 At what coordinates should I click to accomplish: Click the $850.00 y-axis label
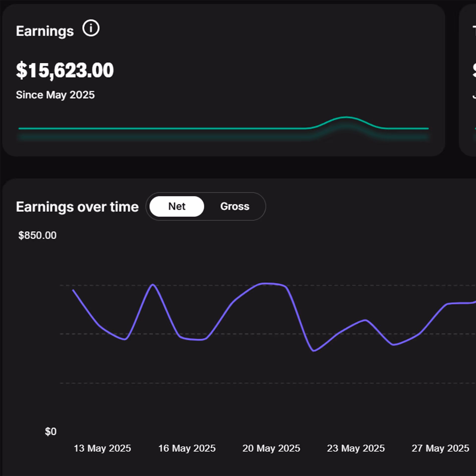[x=37, y=235]
